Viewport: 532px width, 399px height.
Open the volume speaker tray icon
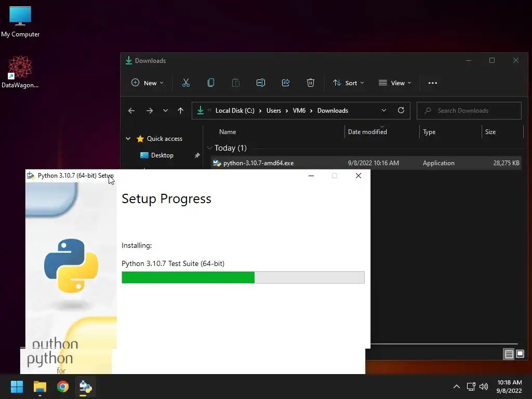[x=484, y=387]
